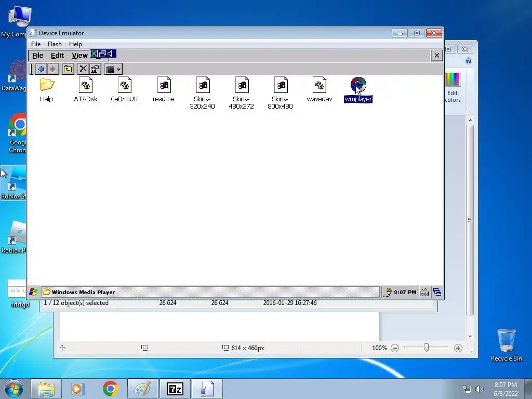Open File Explorer from the taskbar
Image resolution: width=532 pixels, height=399 pixels.
click(x=46, y=389)
